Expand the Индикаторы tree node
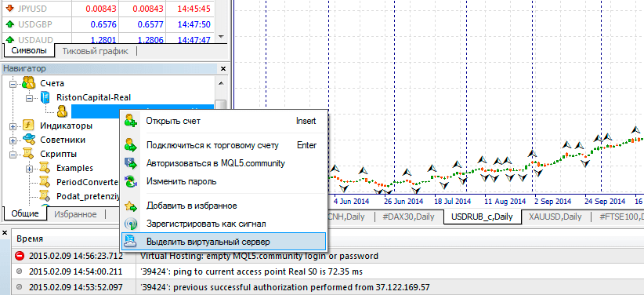This screenshot has width=644, height=295. 13,126
